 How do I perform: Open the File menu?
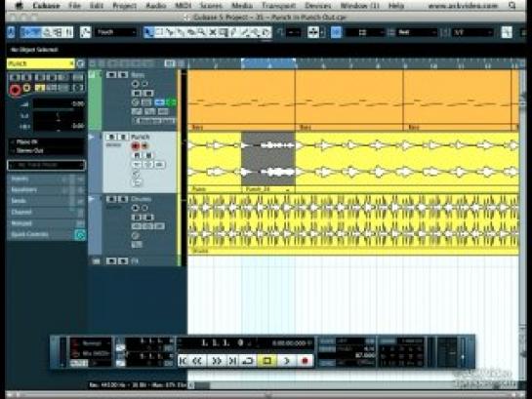click(x=74, y=6)
